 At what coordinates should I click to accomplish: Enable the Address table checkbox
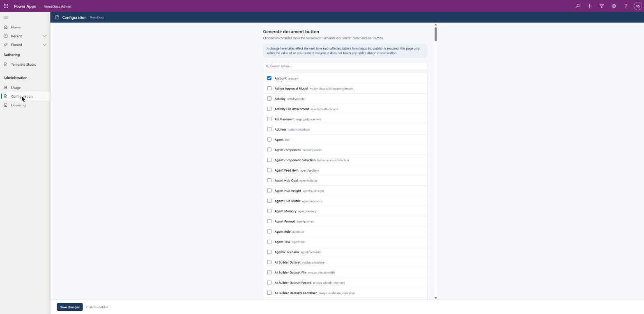coord(269,129)
